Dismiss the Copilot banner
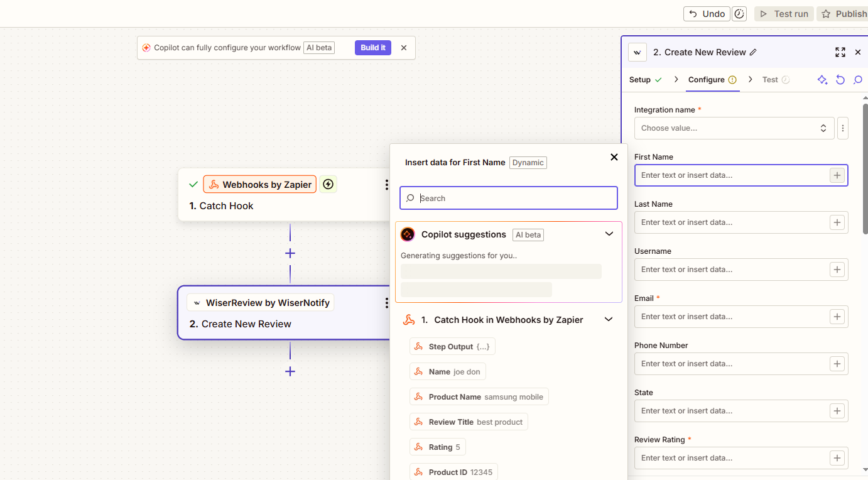Viewport: 868px width, 480px height. 404,48
